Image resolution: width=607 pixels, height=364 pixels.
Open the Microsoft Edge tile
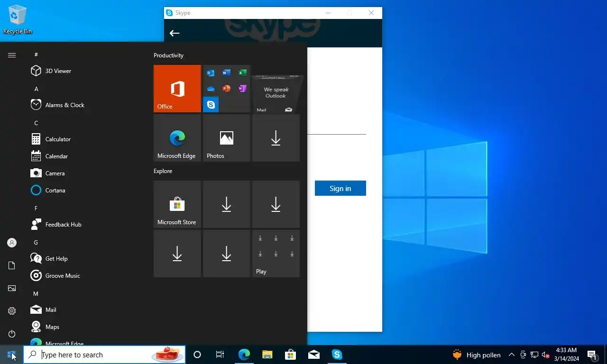click(177, 138)
